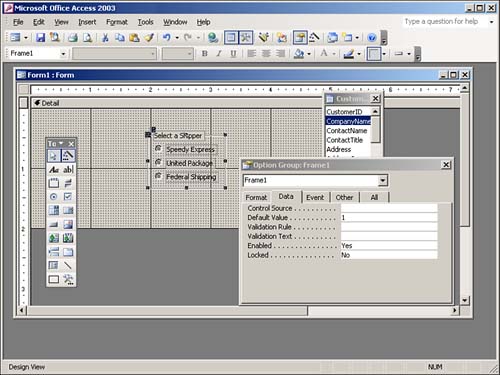The width and height of the screenshot is (500, 375).
Task: Select the Option Group tool in the Toolbox
Action: pos(54,183)
